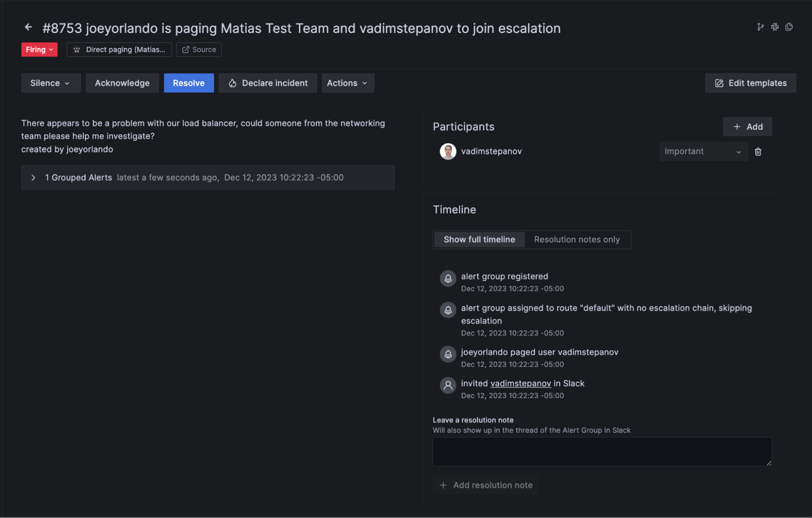Open the Important notification policy dropdown

click(703, 152)
